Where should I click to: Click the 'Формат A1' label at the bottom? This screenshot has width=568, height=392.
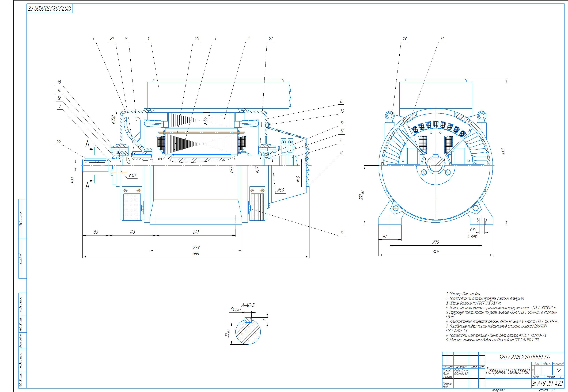[x=546, y=390]
